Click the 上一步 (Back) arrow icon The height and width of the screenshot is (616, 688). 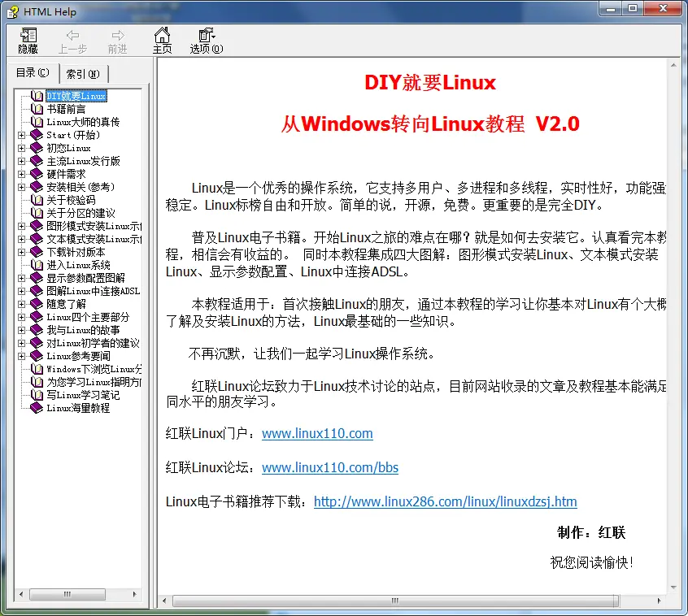72,36
